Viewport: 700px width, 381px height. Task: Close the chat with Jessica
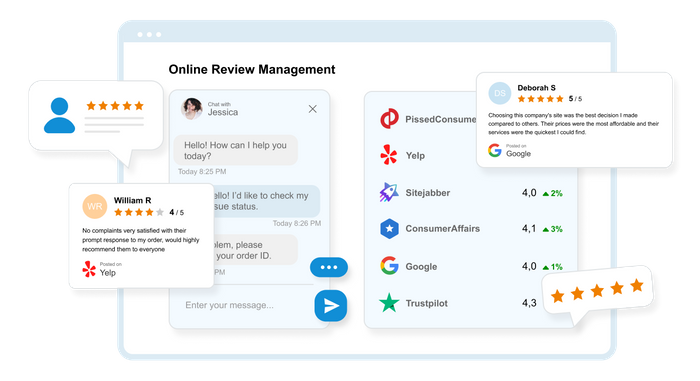click(x=312, y=109)
